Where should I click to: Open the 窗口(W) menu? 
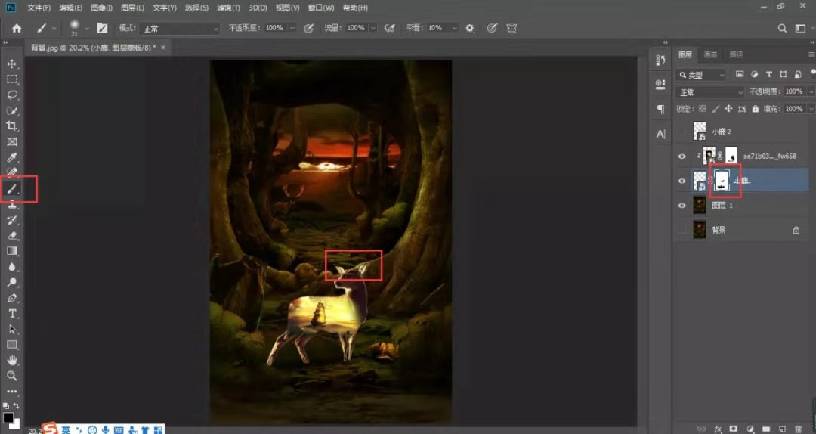point(321,8)
